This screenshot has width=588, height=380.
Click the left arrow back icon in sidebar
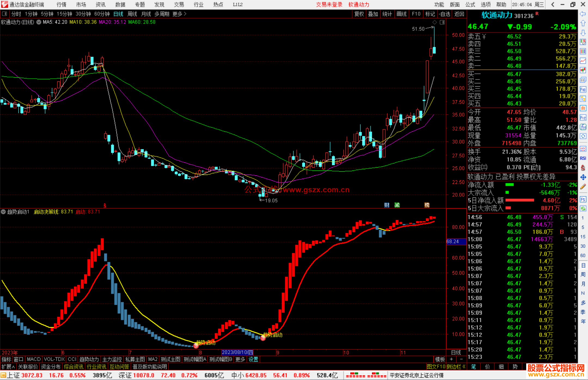(x=583, y=14)
